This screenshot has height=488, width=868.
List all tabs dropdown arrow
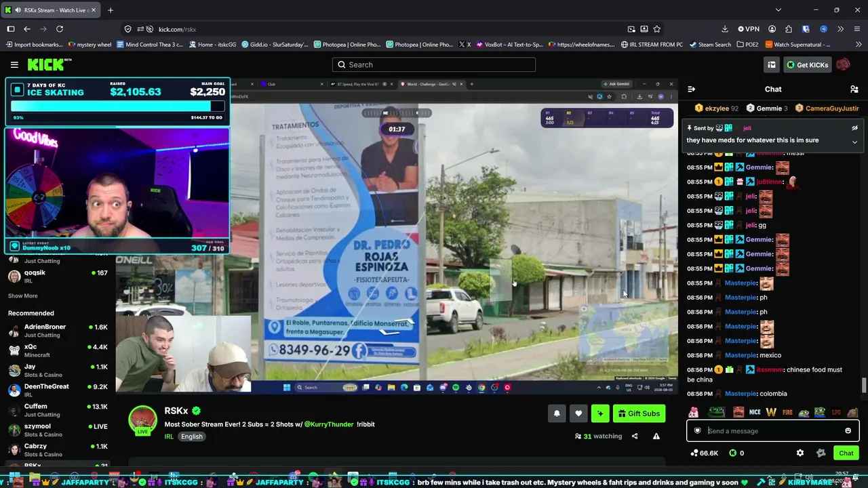[x=778, y=10]
